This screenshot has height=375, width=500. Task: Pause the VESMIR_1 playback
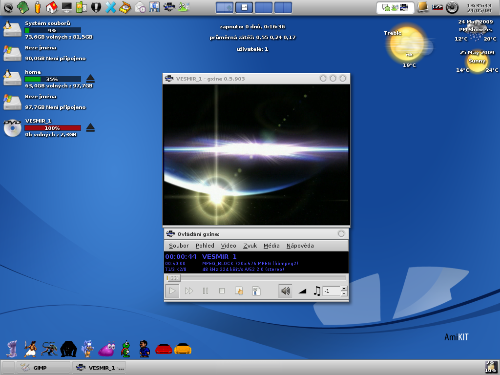click(205, 291)
